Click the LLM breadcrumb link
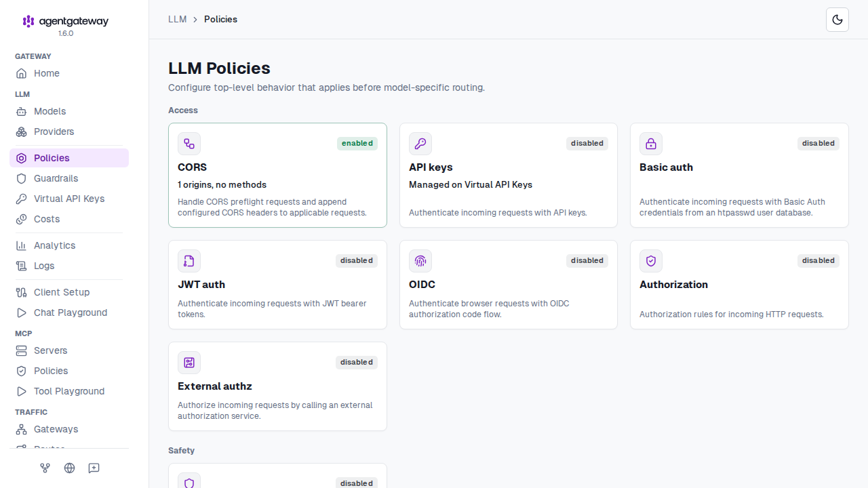 pos(178,19)
